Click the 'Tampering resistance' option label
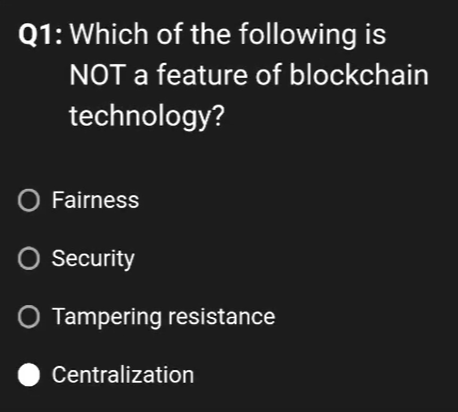Image resolution: width=458 pixels, height=412 pixels. (x=163, y=317)
